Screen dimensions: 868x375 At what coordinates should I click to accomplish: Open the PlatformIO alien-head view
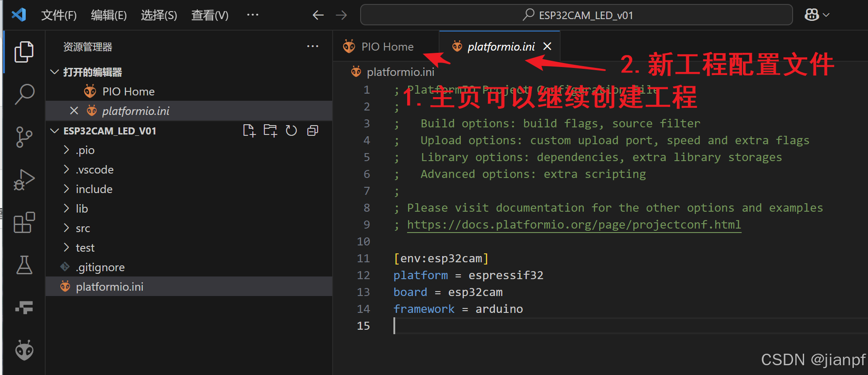click(x=24, y=351)
